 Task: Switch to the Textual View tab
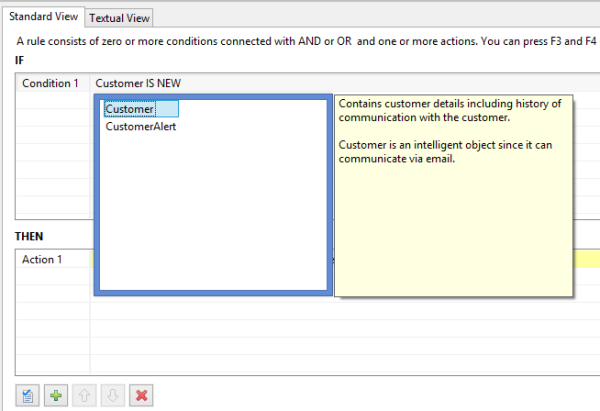tap(119, 18)
